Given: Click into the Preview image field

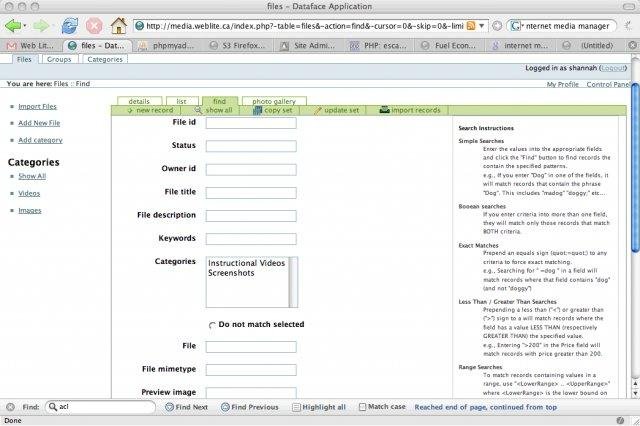Looking at the screenshot, I should (251, 393).
